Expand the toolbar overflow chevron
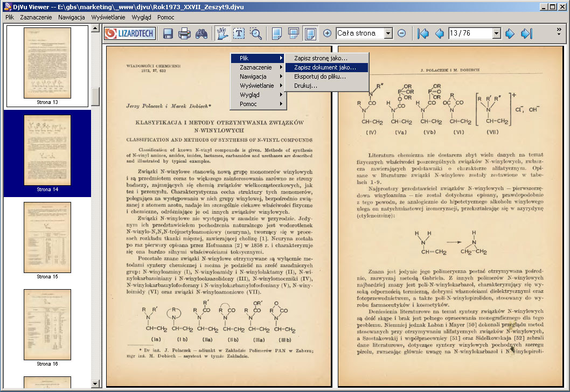Image resolution: width=570 pixels, height=392 pixels. (x=559, y=32)
